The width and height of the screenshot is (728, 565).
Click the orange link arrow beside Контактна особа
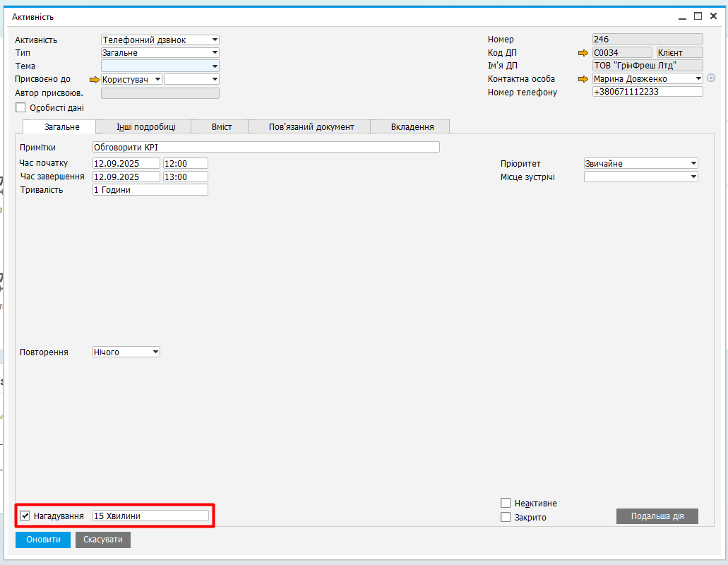[583, 79]
